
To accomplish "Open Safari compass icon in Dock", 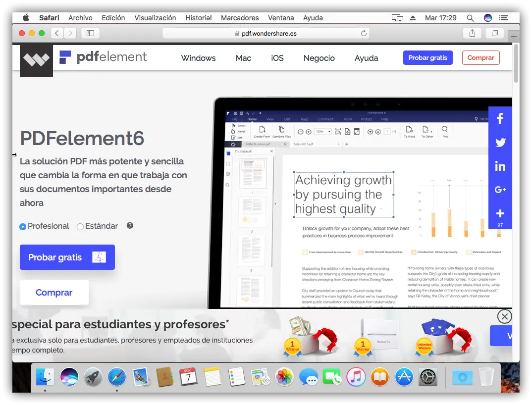I will [x=117, y=377].
